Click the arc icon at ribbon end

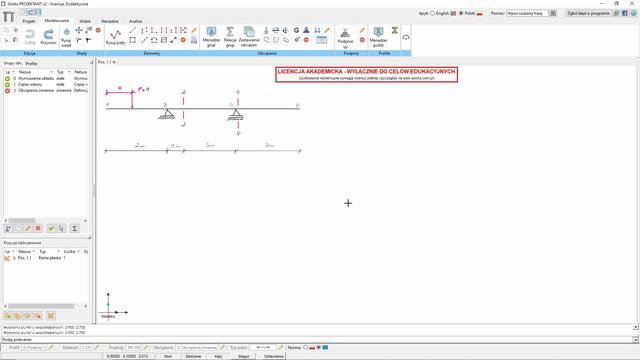tap(406, 37)
